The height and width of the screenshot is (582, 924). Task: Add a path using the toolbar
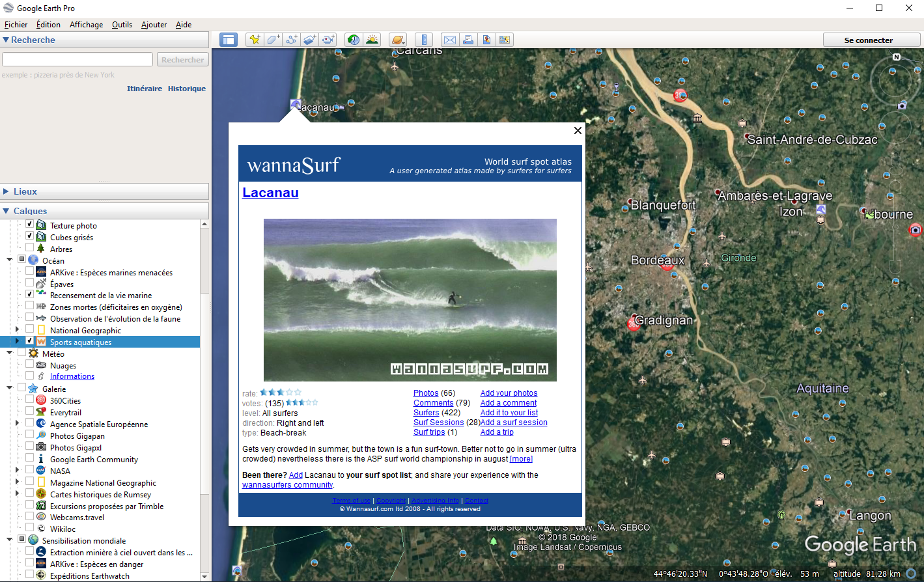coord(291,40)
